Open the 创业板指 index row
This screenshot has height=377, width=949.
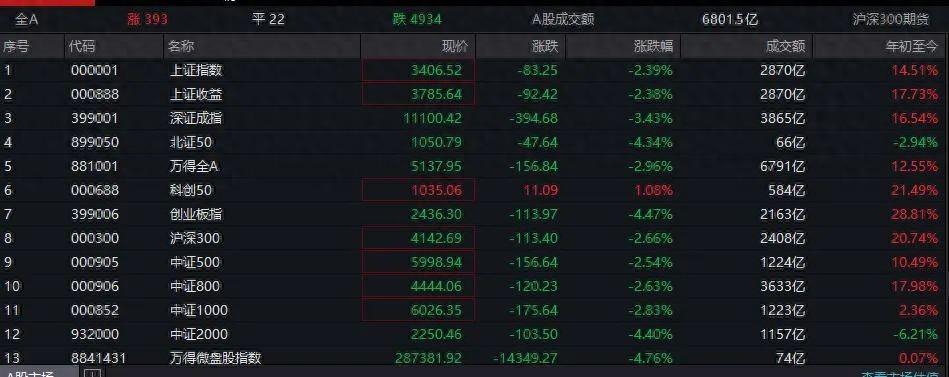coord(474,214)
